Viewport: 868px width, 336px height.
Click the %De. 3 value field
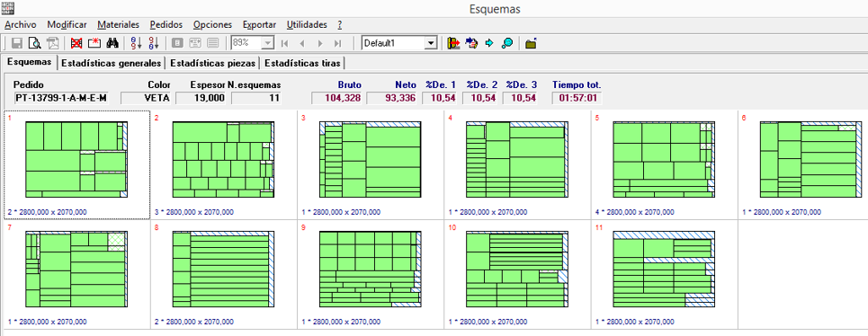522,98
